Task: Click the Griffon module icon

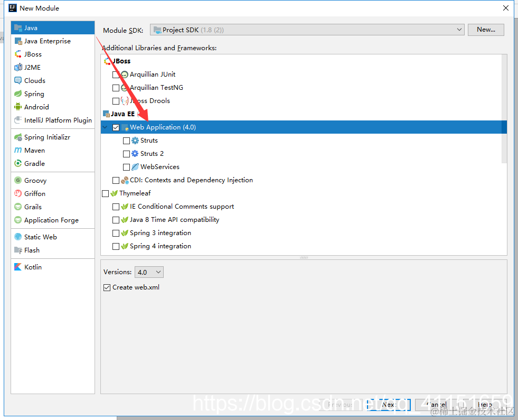Action: (18, 194)
